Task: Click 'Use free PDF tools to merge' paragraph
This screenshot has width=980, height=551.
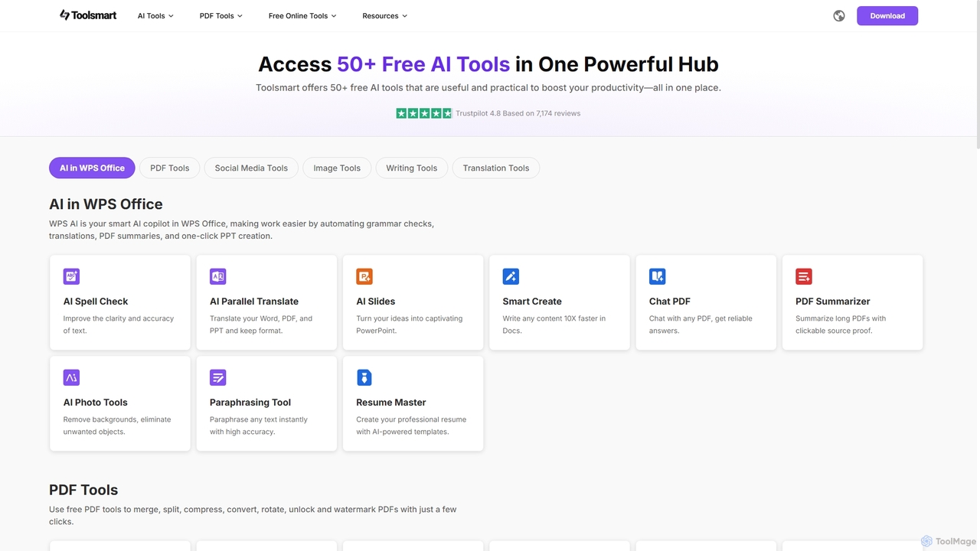Action: click(253, 515)
